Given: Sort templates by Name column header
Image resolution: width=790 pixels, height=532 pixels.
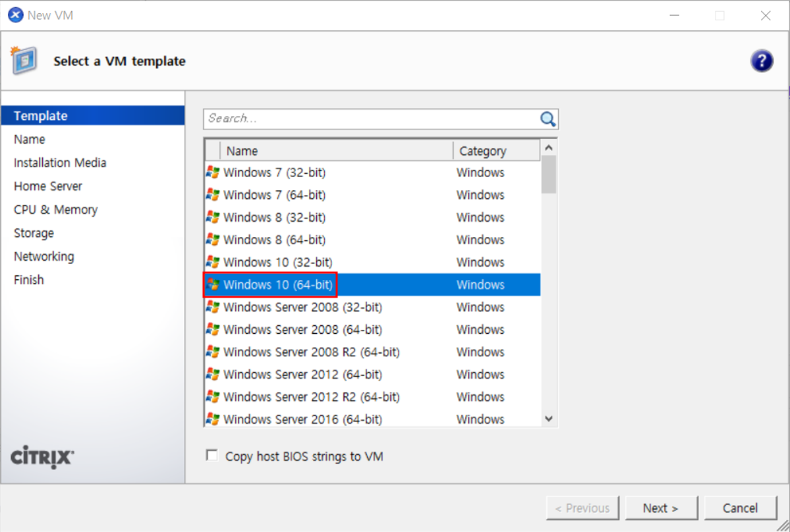Looking at the screenshot, I should 336,151.
